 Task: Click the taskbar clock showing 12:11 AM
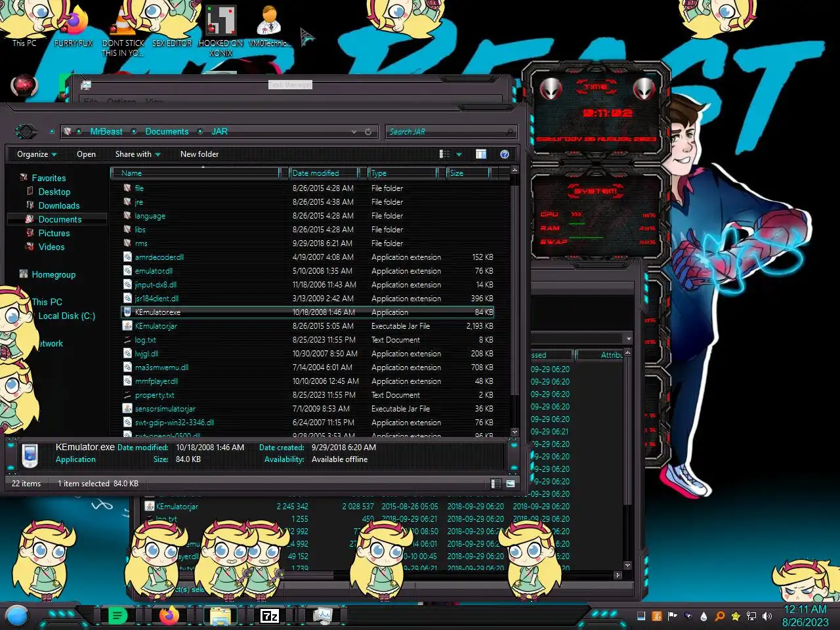click(x=805, y=616)
